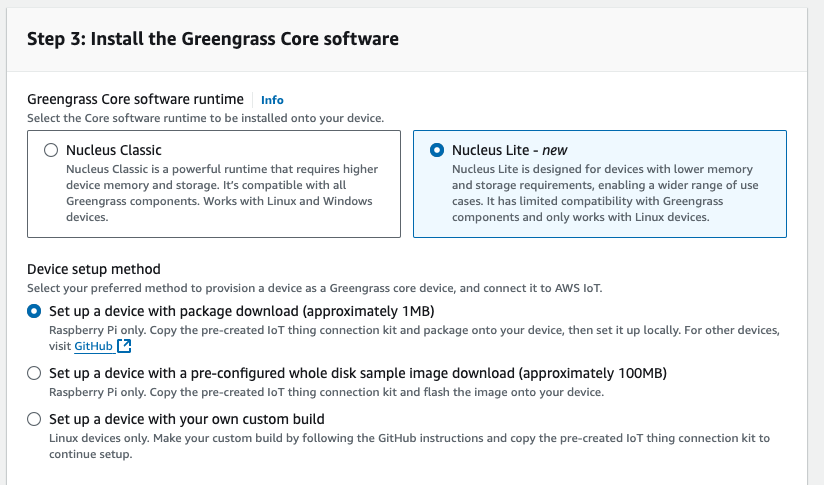Select the Nucleus Classic radio button

point(51,150)
